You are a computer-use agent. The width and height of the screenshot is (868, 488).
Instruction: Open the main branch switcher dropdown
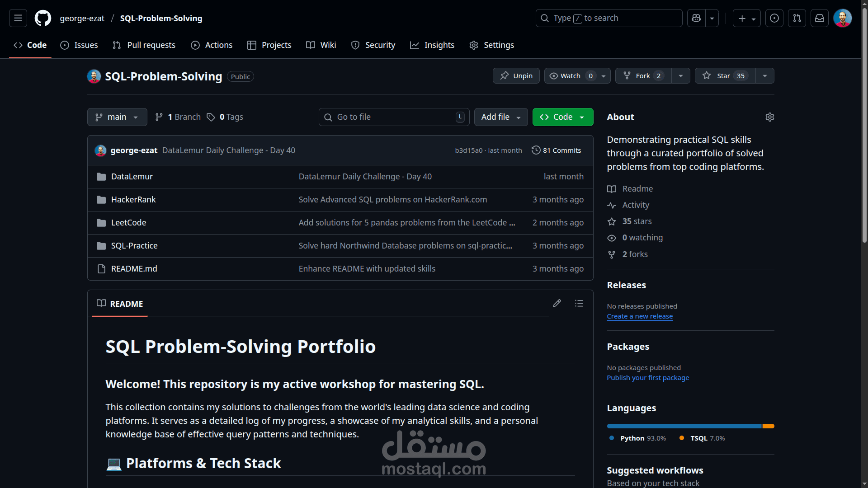[117, 117]
